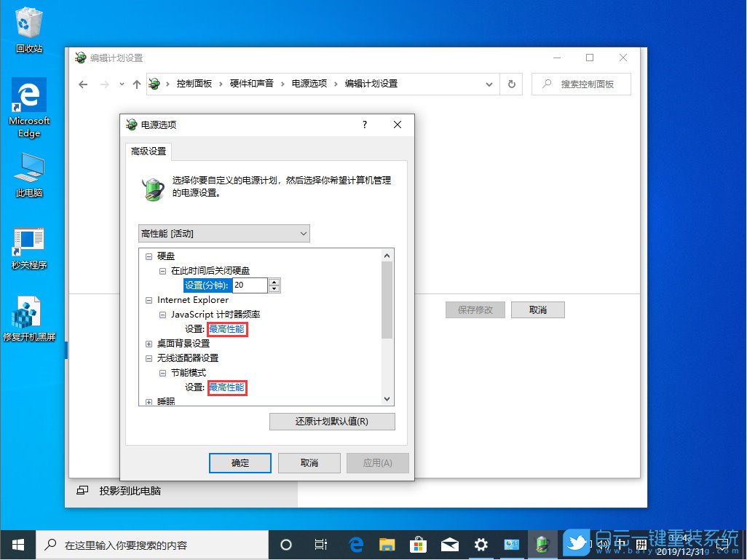Open the 高性能 [活动] power plan dropdown
The height and width of the screenshot is (560, 747).
coord(224,233)
